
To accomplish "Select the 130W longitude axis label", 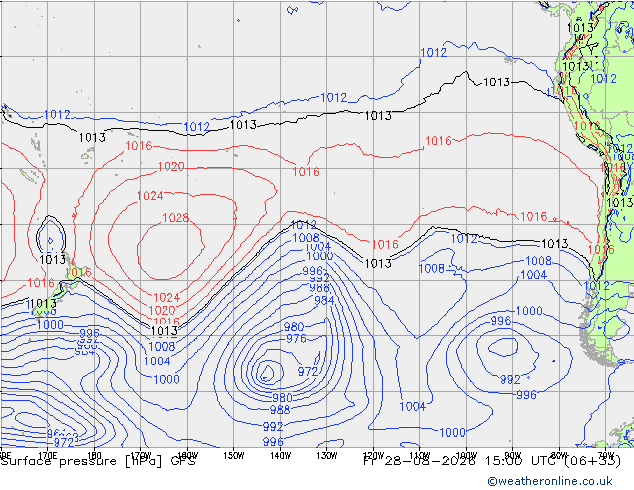I will click(327, 456).
